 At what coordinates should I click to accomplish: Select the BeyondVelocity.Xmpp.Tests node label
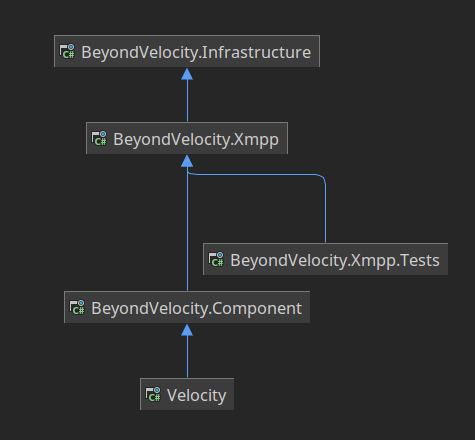335,260
